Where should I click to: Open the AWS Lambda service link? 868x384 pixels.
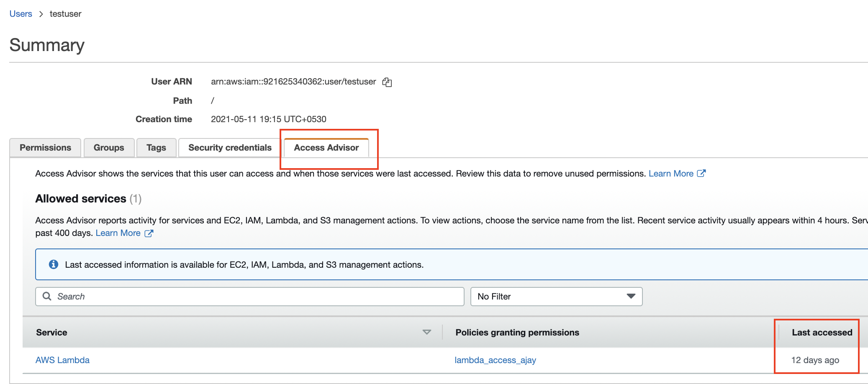62,360
